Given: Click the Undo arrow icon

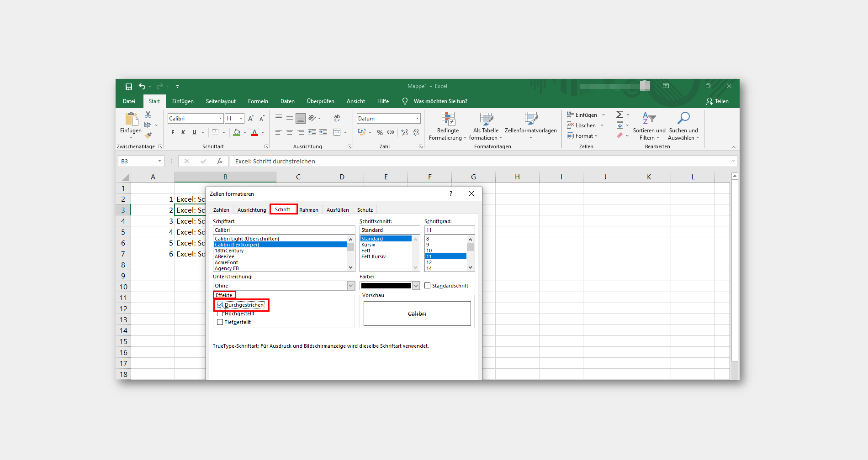Looking at the screenshot, I should [x=142, y=86].
